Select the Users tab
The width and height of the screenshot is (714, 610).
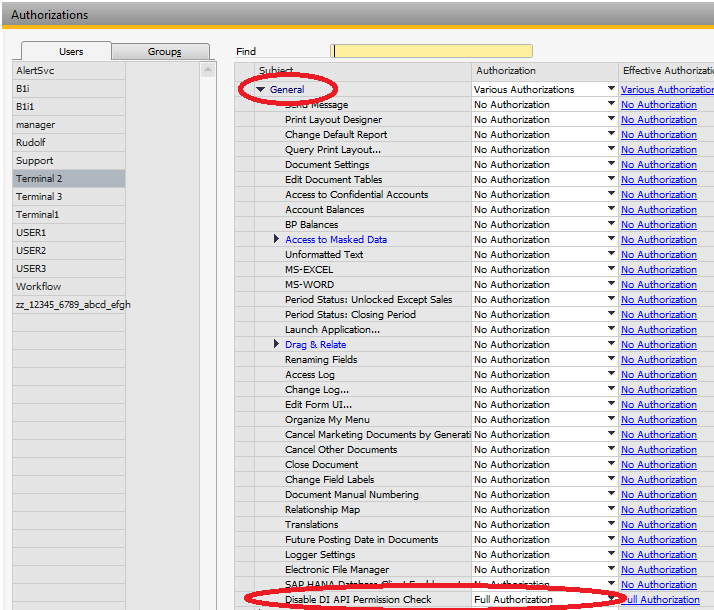pos(71,52)
